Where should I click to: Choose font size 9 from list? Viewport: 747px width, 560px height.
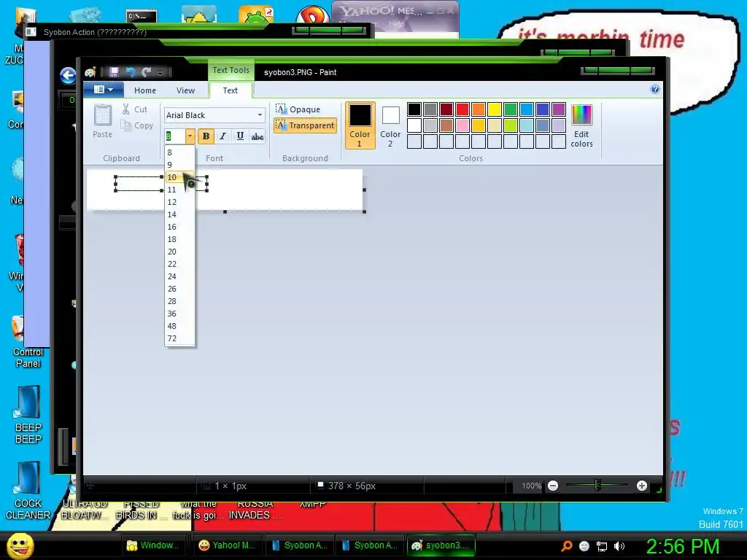coord(179,165)
